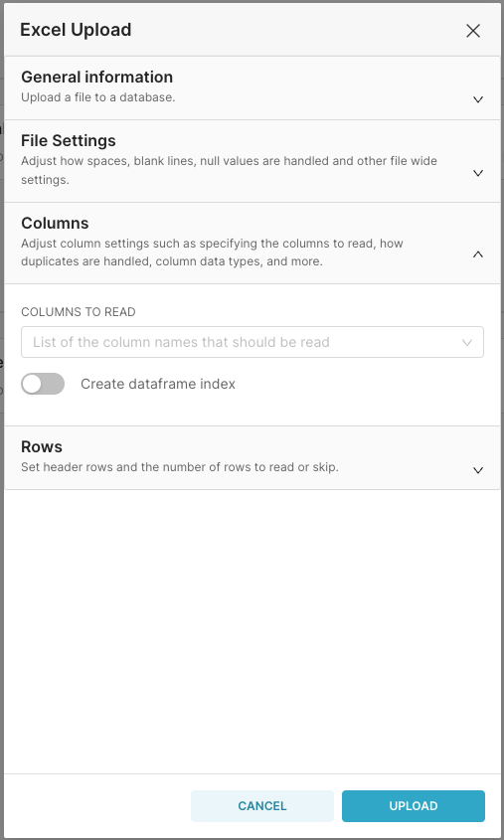Click 'Set header rows' description under Rows

click(x=179, y=467)
